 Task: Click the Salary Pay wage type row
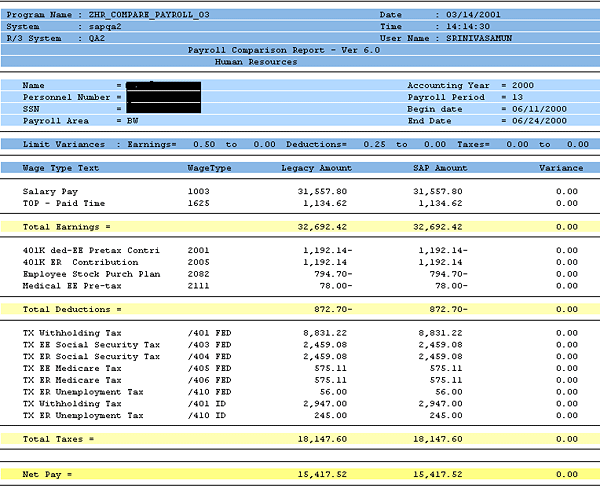(x=51, y=190)
